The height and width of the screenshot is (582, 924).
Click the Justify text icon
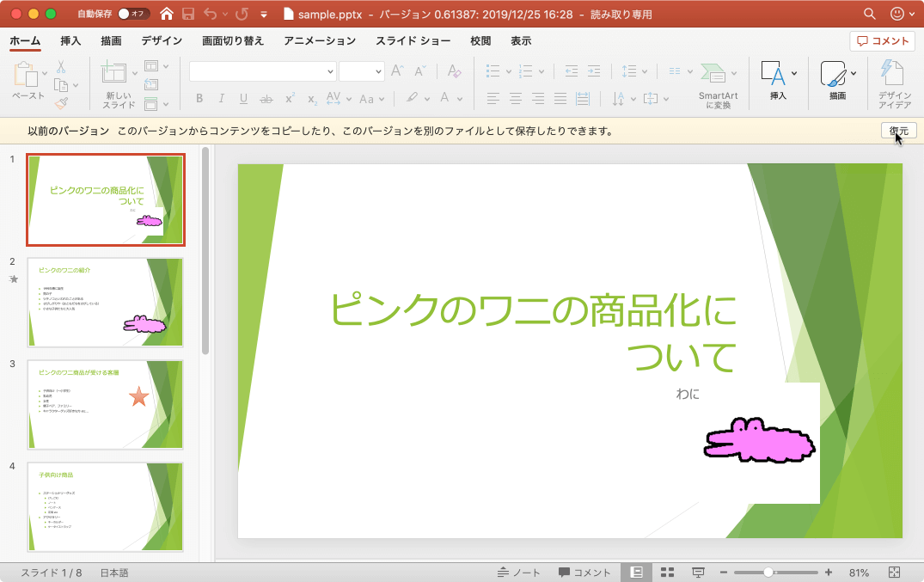coord(560,99)
